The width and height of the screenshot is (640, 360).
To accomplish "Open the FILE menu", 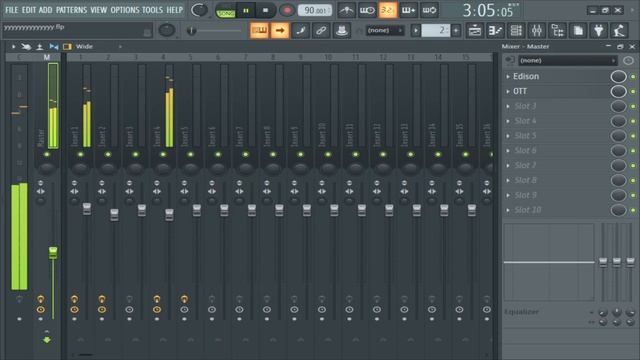I will [11, 10].
